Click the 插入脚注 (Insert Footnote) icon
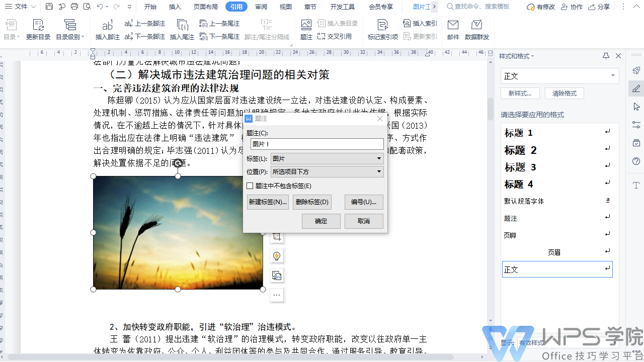The width and height of the screenshot is (644, 362). [108, 25]
